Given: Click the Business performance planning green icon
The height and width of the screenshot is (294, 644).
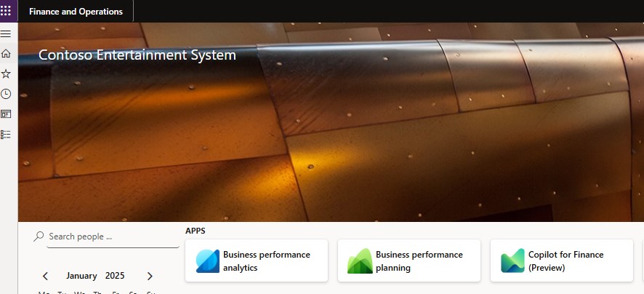Looking at the screenshot, I should click(361, 261).
